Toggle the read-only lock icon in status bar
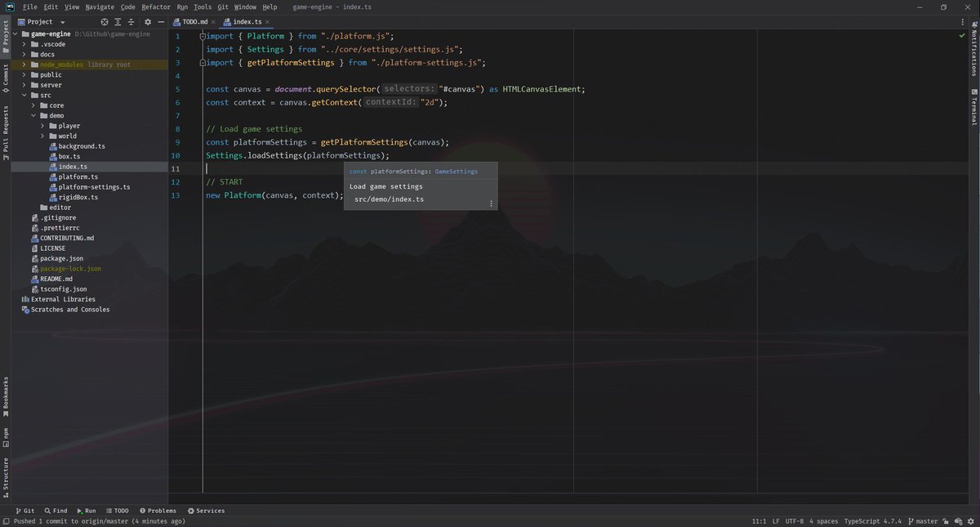Viewport: 980px width, 527px height. click(x=947, y=521)
